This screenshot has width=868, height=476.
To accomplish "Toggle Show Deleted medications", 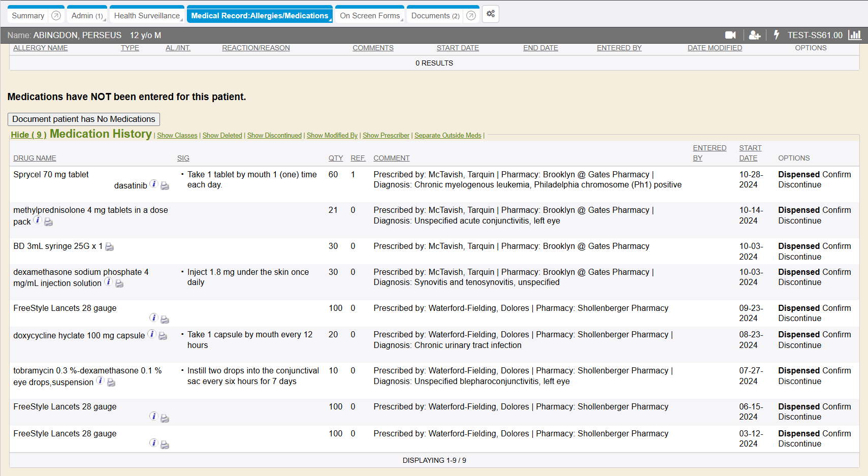I will [222, 136].
